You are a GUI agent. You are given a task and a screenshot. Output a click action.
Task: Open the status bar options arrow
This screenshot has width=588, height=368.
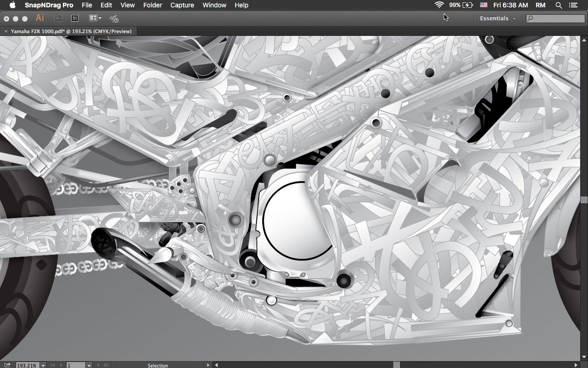pos(208,365)
